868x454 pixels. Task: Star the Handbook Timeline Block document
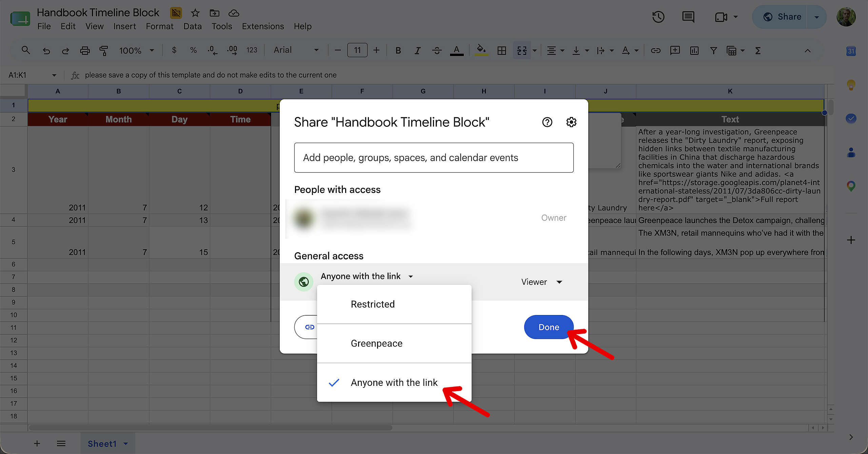click(x=195, y=13)
